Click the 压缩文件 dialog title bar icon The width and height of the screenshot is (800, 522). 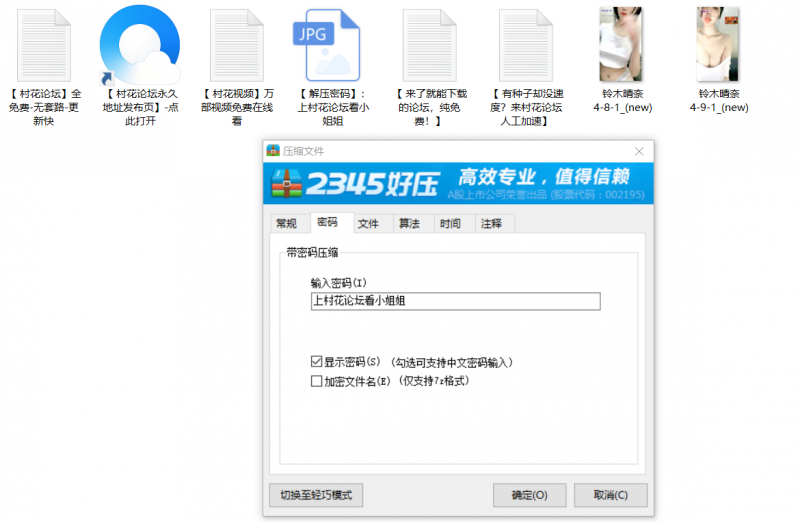[x=273, y=151]
